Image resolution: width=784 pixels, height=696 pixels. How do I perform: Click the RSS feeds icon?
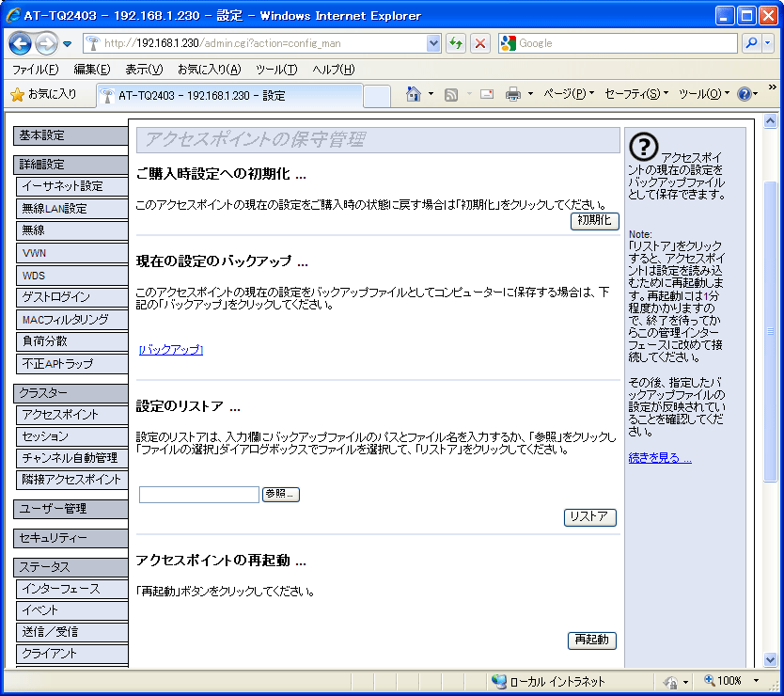click(451, 94)
